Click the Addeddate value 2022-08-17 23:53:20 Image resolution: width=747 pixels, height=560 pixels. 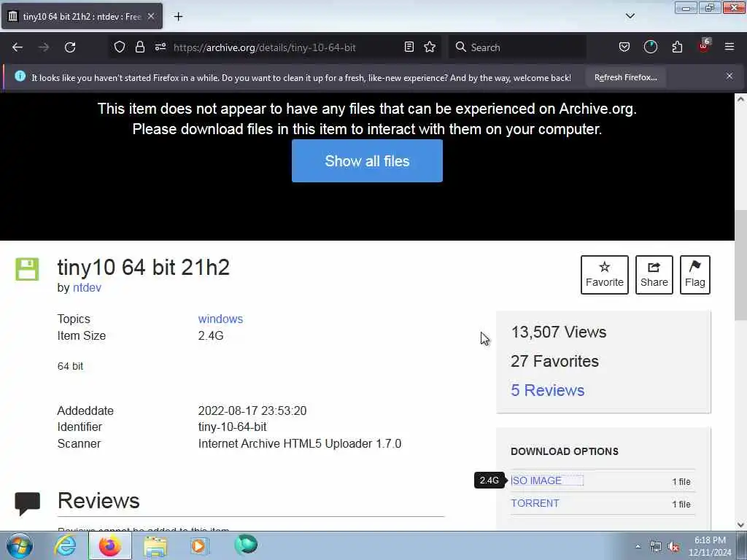tap(252, 411)
